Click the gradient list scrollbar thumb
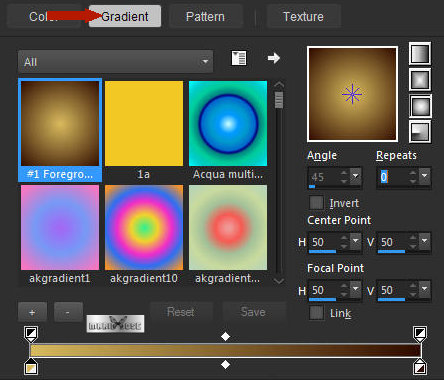 point(279,100)
